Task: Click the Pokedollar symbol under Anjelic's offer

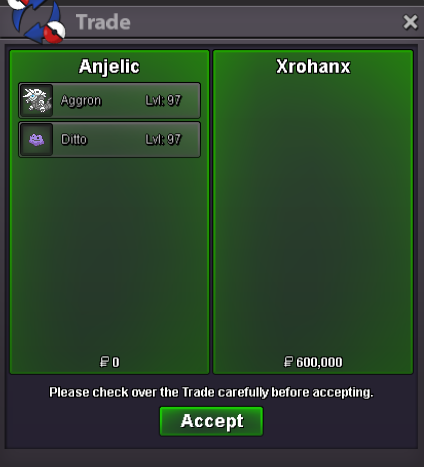Action: tap(105, 362)
